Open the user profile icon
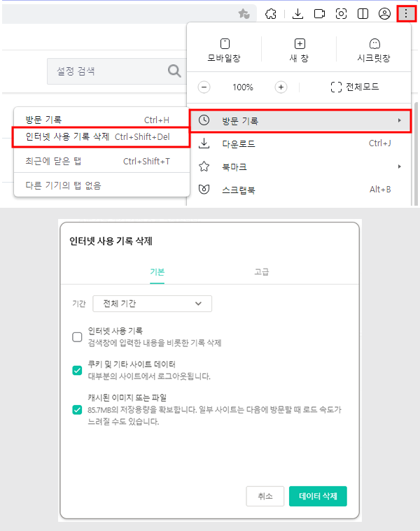Image resolution: width=420 pixels, height=531 pixels. click(x=384, y=14)
